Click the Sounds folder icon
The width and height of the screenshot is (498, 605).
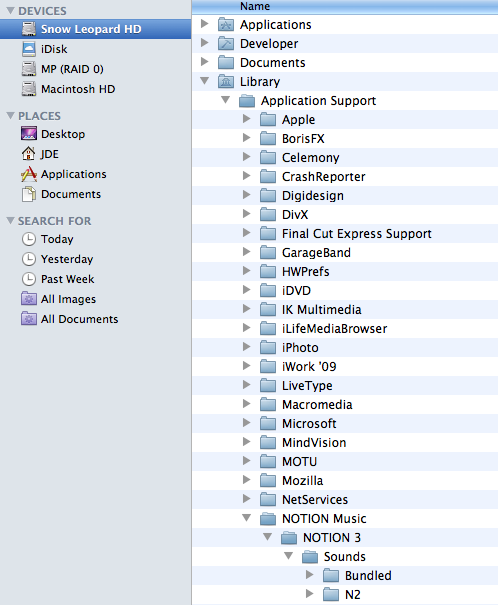tap(309, 556)
